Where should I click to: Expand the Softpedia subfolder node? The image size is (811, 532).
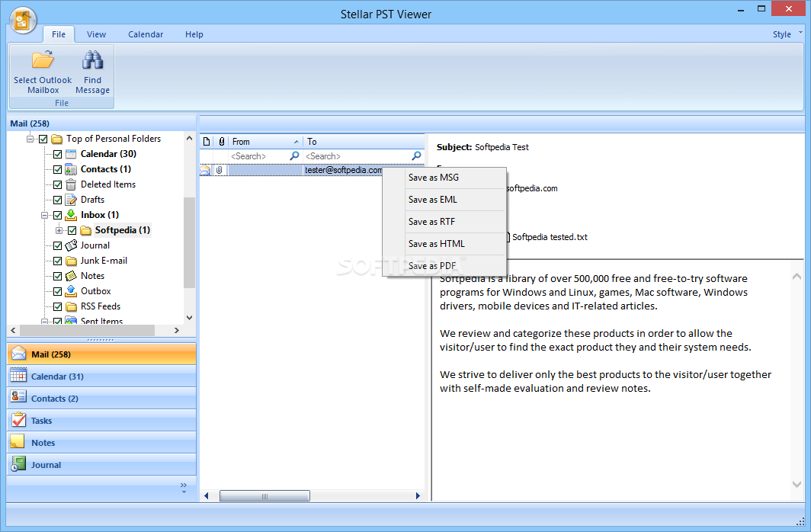click(59, 231)
